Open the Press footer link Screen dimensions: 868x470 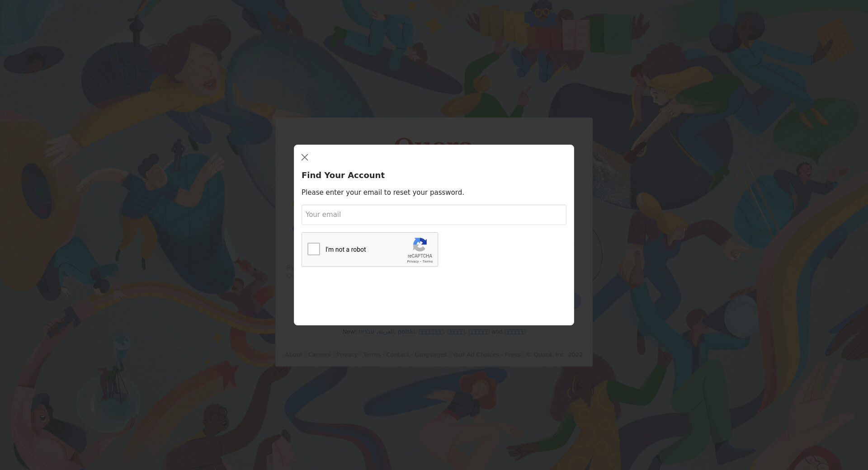(512, 355)
